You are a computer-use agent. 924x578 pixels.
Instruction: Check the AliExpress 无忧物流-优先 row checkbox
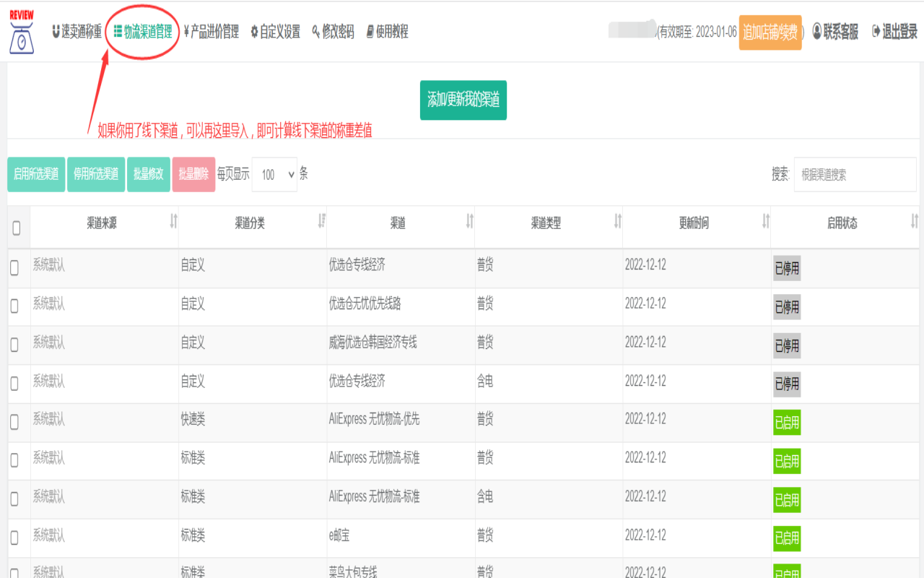14,422
